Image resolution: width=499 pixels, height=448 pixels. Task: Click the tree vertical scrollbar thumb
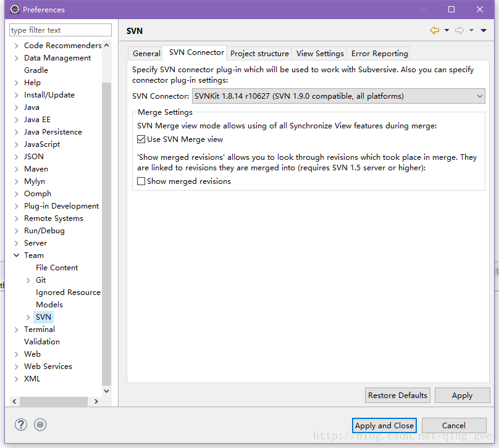[x=107, y=234]
